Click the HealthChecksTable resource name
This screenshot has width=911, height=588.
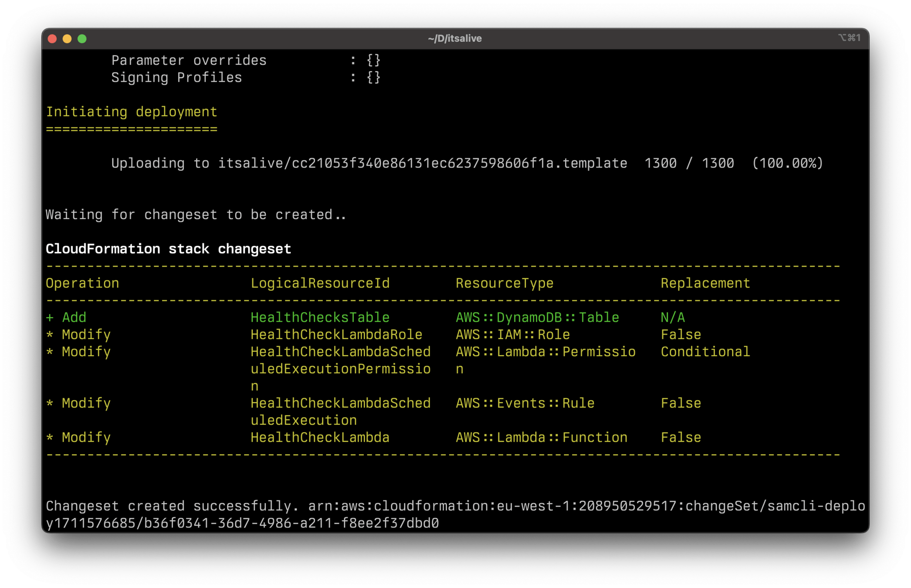[x=320, y=318]
